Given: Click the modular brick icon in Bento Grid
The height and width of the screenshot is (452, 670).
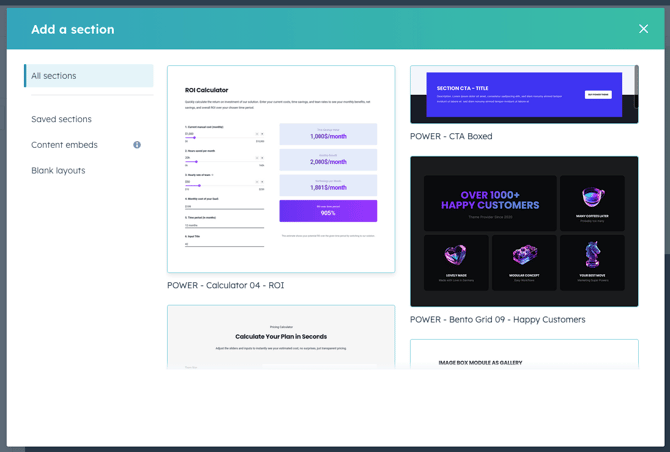Looking at the screenshot, I should [x=524, y=256].
